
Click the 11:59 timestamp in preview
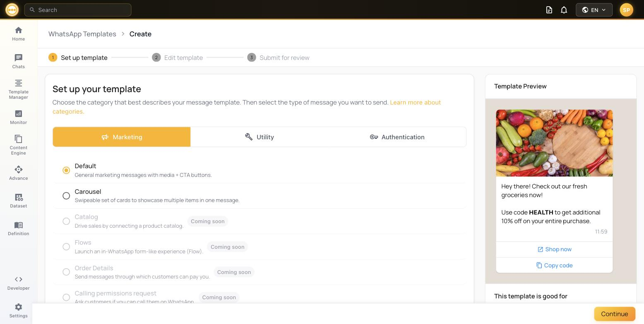point(601,231)
